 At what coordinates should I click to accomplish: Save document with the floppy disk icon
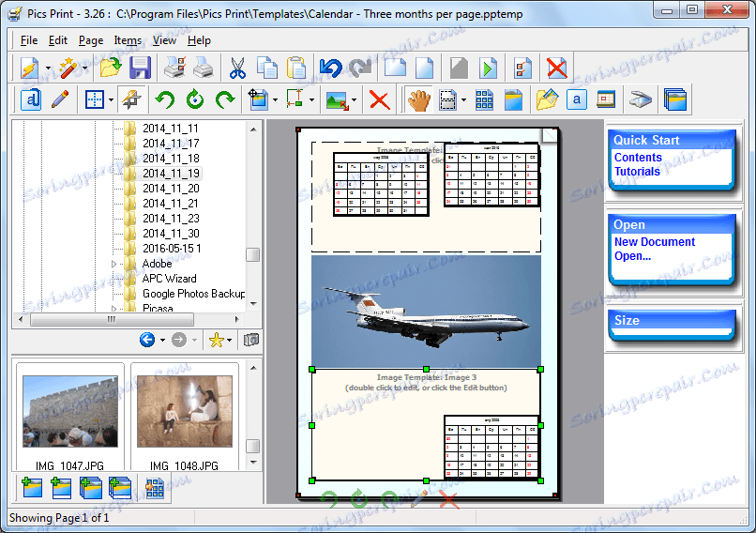(x=141, y=68)
